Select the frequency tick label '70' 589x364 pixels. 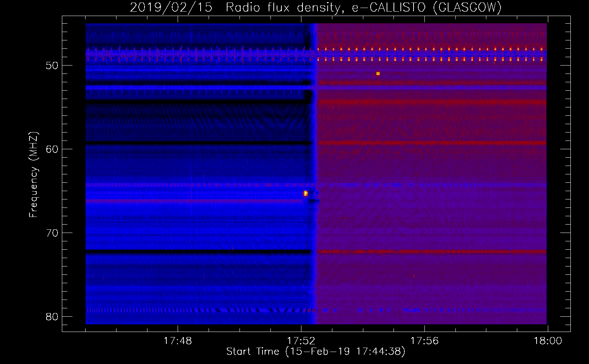coord(52,233)
